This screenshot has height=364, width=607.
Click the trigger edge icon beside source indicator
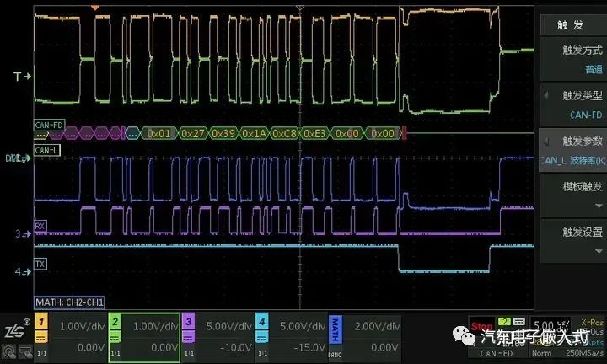[518, 322]
